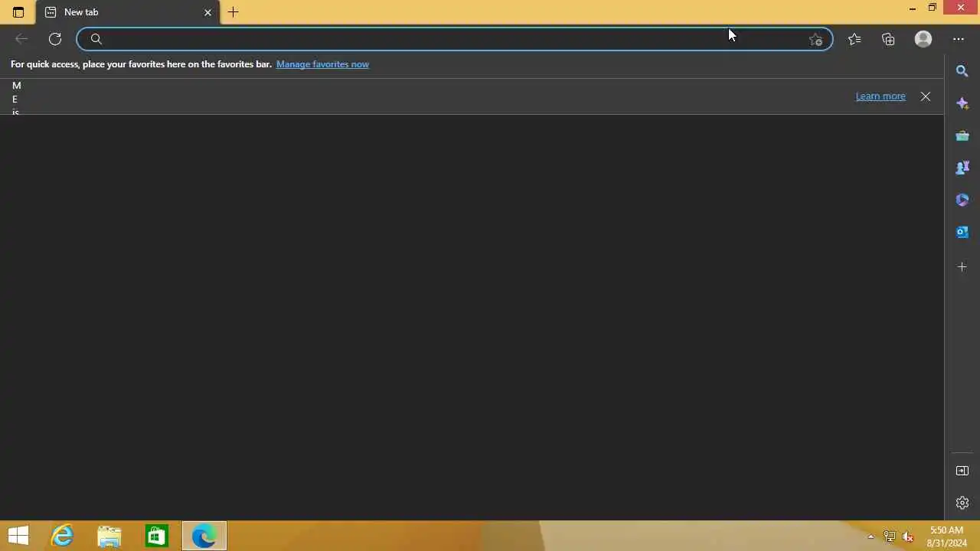Open sidebar Search icon

(962, 71)
